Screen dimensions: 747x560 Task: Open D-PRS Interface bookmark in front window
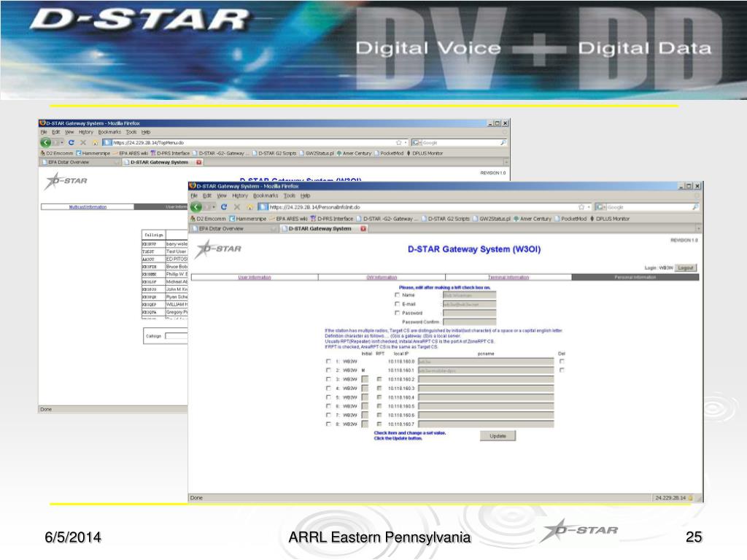[x=332, y=219]
